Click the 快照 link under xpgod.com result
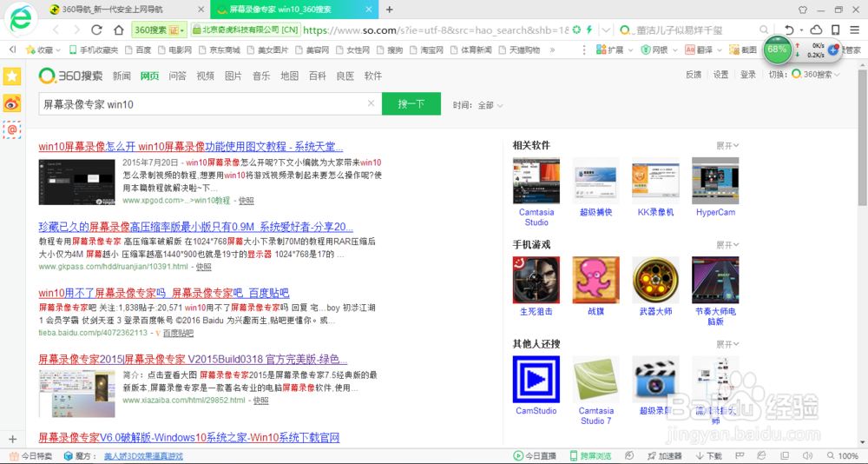This screenshot has height=464, width=868. point(247,201)
